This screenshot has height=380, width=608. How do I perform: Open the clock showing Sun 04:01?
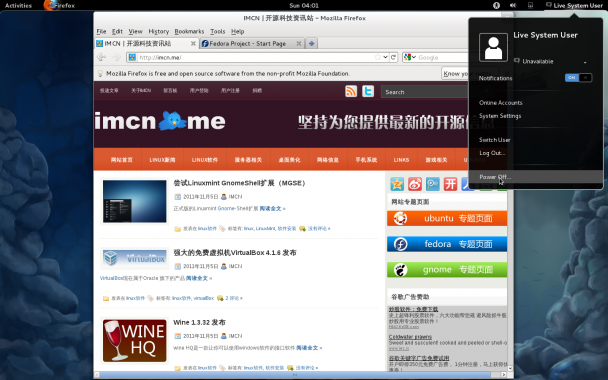[304, 5]
